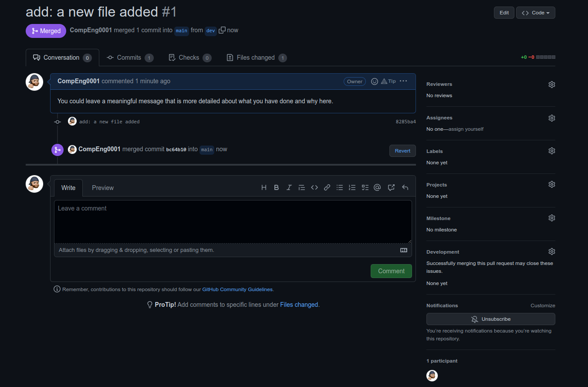Expand Labels settings gear
The height and width of the screenshot is (387, 588).
551,151
